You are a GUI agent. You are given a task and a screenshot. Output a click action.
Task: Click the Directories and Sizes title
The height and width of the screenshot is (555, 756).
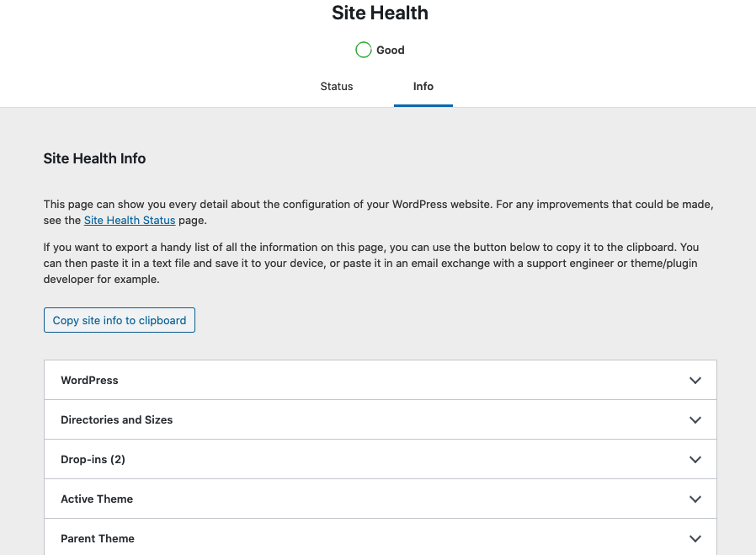pos(117,420)
